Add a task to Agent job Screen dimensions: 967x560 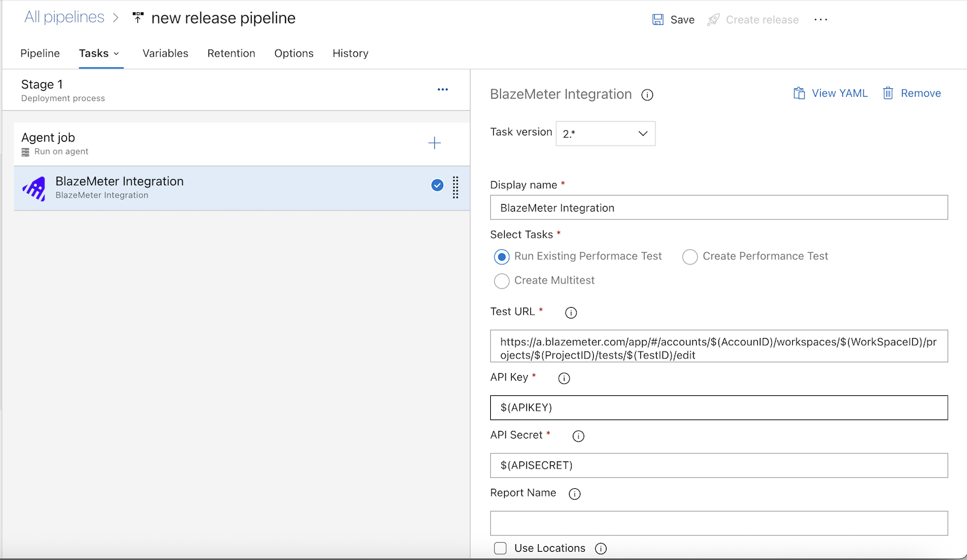tap(434, 143)
